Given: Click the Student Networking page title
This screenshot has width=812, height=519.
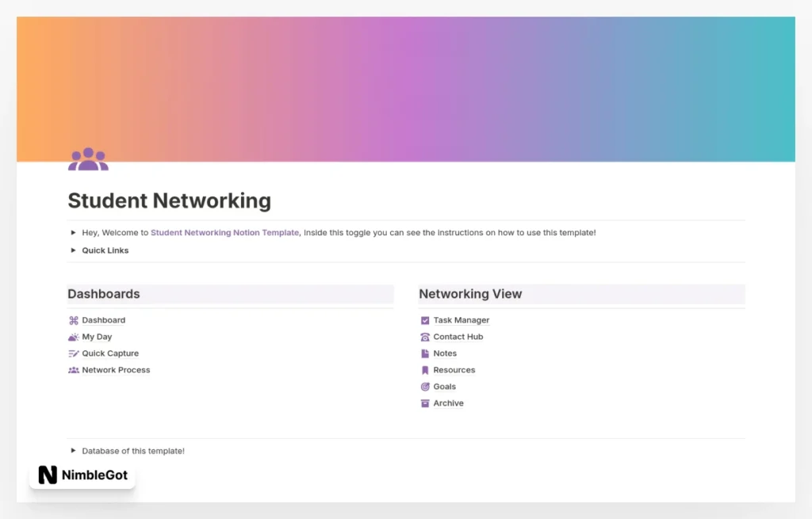Looking at the screenshot, I should pyautogui.click(x=170, y=200).
